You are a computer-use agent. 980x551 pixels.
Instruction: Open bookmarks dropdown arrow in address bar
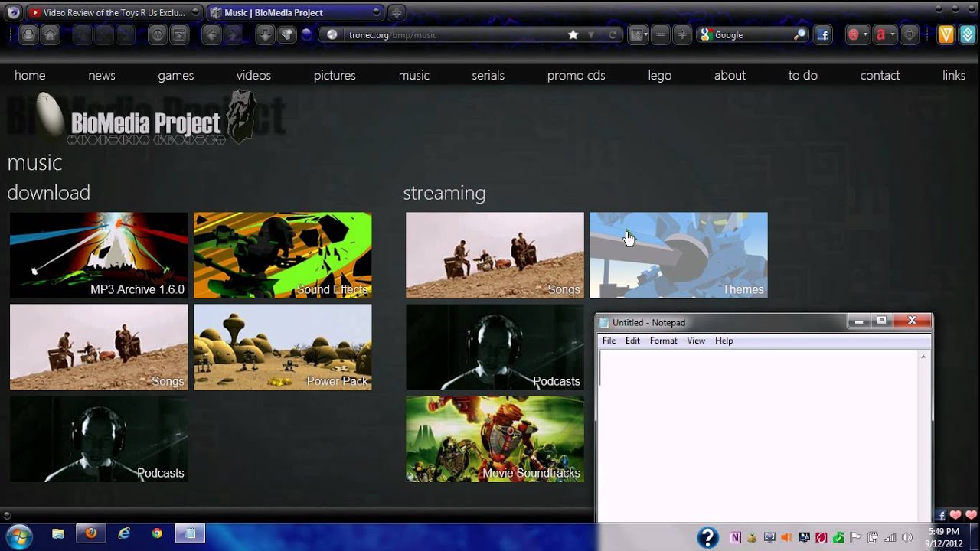pyautogui.click(x=591, y=34)
